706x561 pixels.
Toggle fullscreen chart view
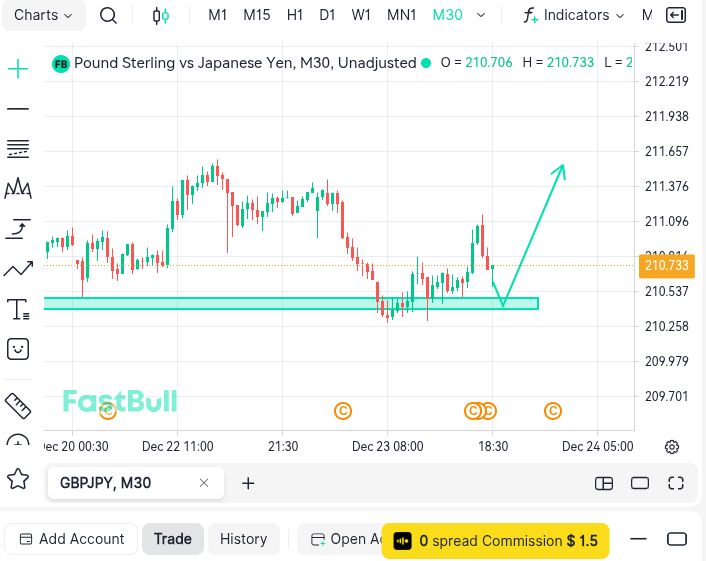click(675, 483)
